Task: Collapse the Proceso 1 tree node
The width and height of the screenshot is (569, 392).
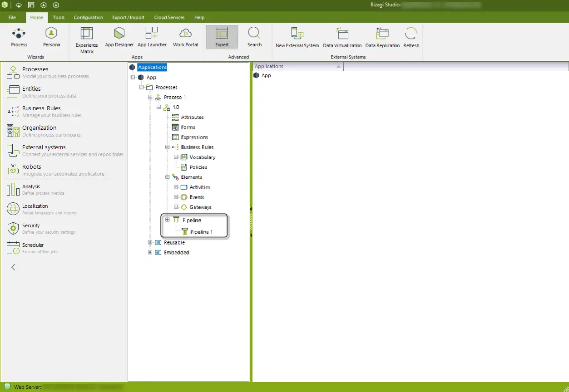Action: (x=150, y=97)
